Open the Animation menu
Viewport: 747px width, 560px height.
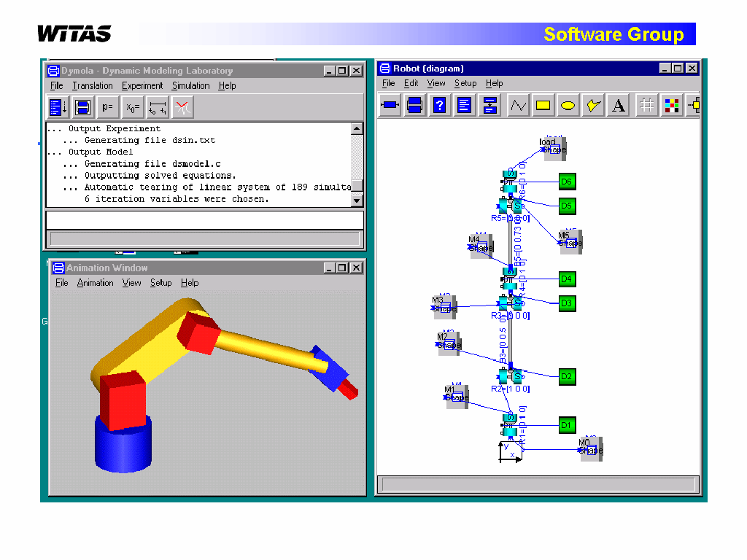click(96, 283)
